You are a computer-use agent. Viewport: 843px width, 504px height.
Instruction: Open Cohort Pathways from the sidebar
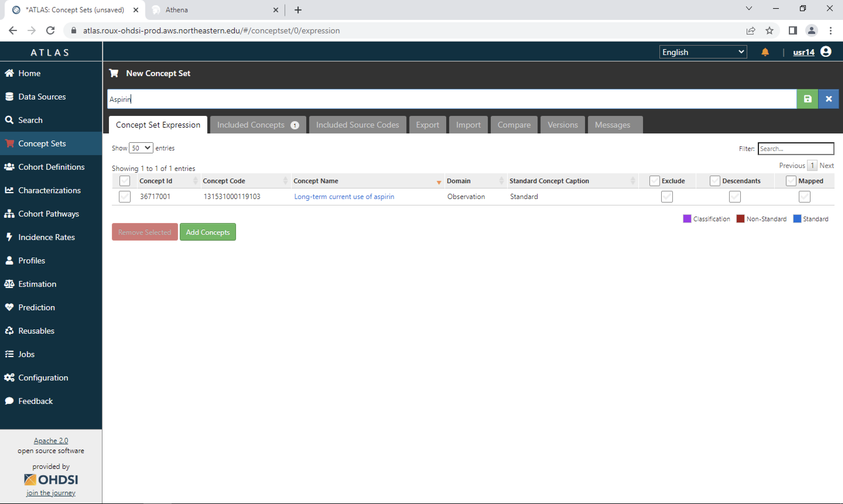pos(48,214)
